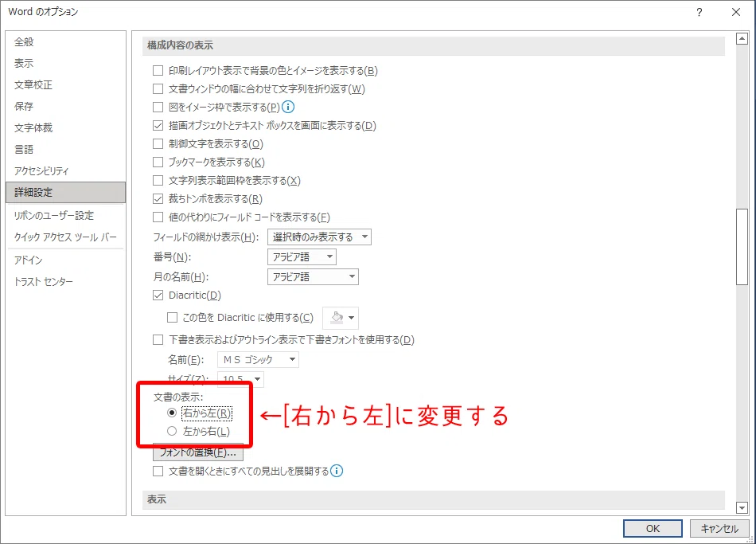Open クイック アクセス ツール バー category

pyautogui.click(x=65, y=237)
